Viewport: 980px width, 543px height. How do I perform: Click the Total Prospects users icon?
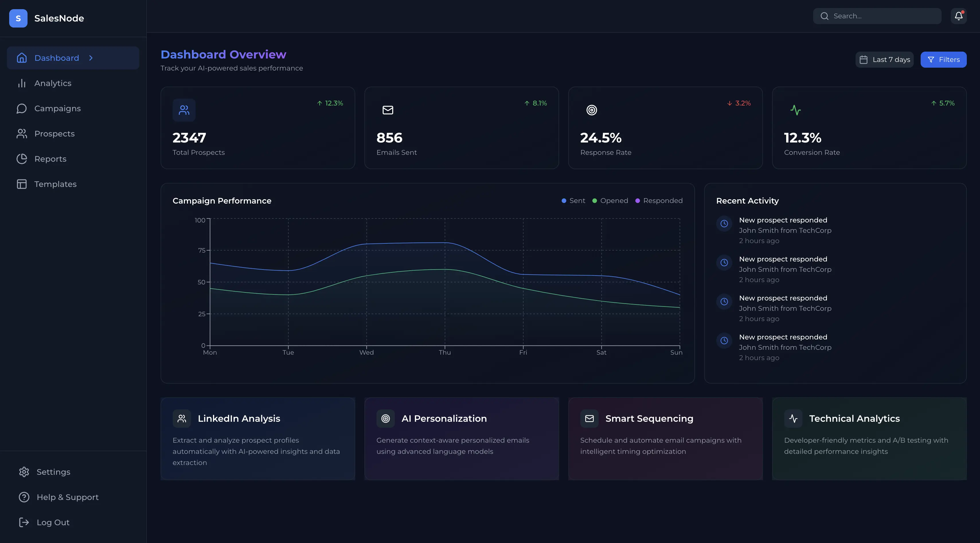pyautogui.click(x=184, y=110)
